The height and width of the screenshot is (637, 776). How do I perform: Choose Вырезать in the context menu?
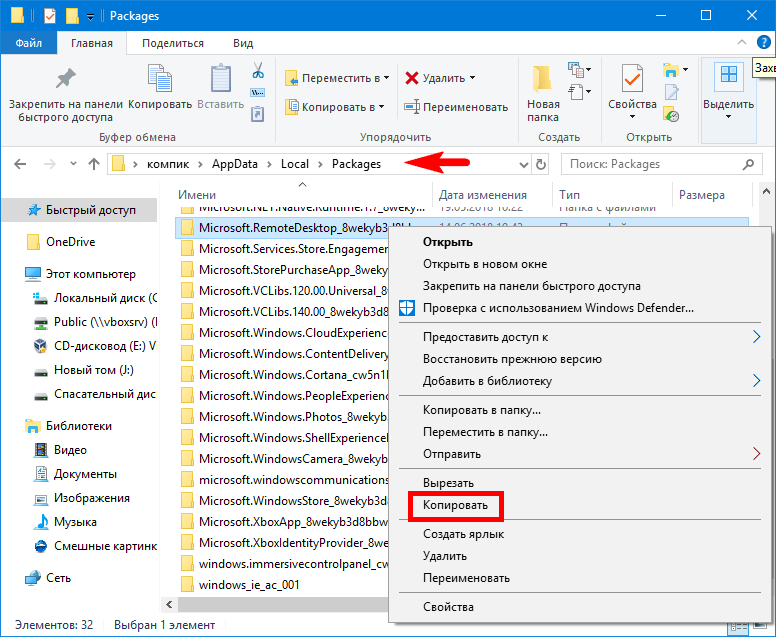[x=448, y=483]
